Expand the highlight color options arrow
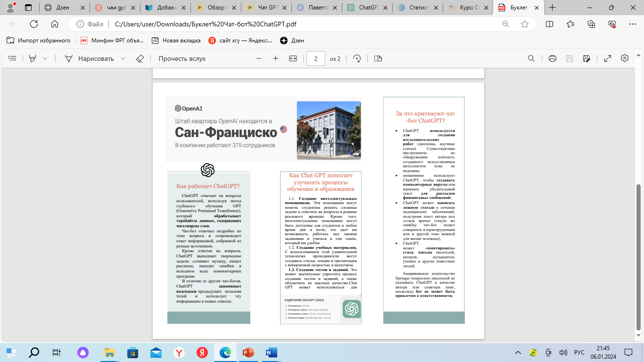The width and height of the screenshot is (644, 362). [x=45, y=58]
